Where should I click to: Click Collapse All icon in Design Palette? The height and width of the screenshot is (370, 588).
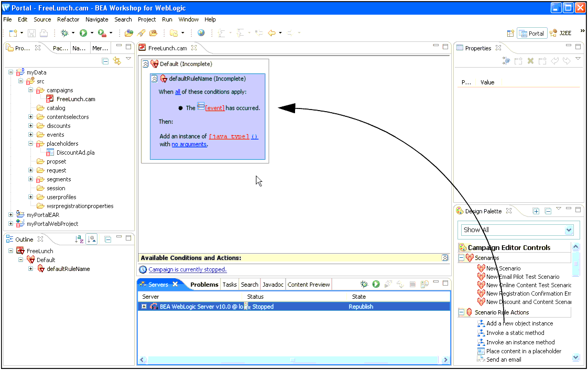(548, 211)
